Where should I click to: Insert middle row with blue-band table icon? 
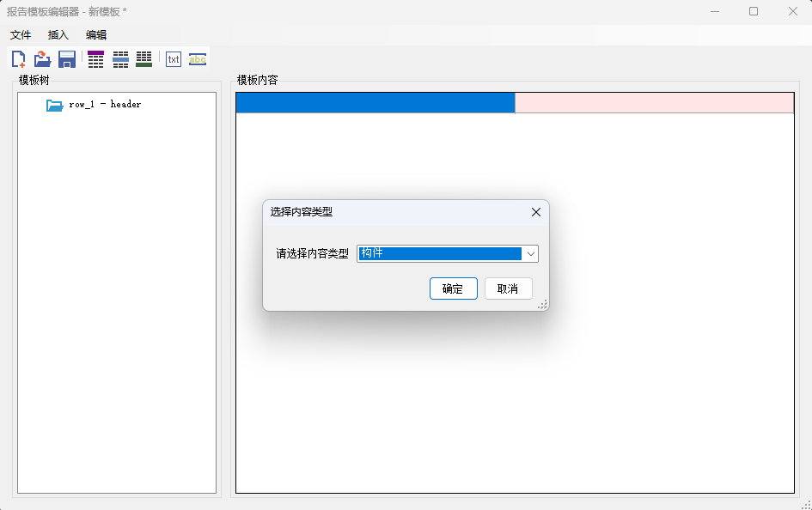coord(120,59)
